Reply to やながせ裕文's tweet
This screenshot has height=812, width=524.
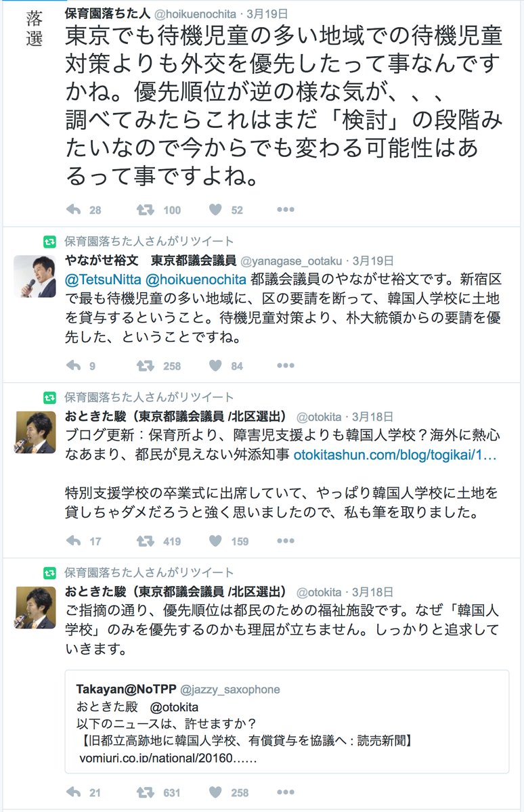pyautogui.click(x=74, y=365)
